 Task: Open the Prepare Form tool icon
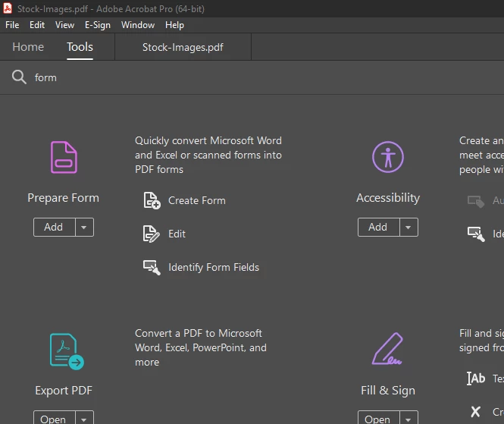click(64, 157)
